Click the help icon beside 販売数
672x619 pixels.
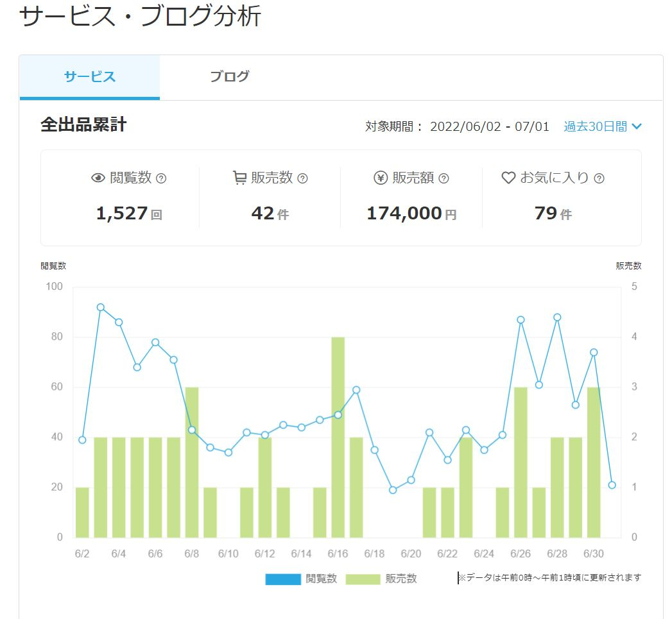pyautogui.click(x=302, y=178)
